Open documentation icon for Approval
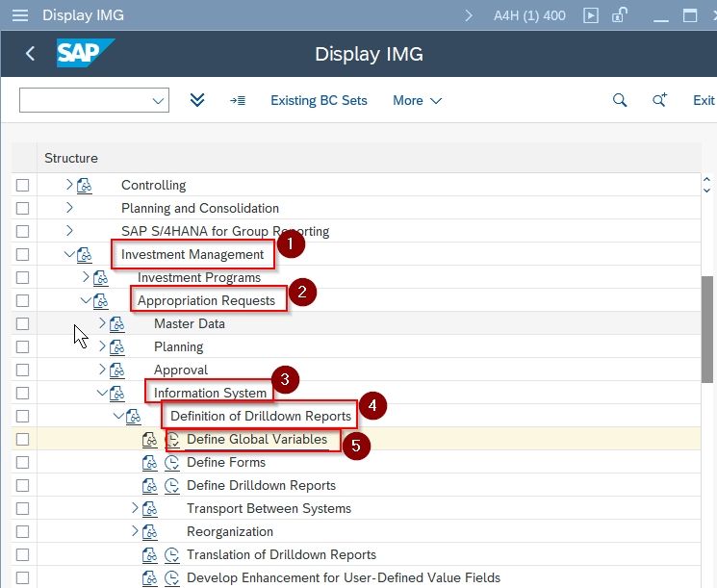 click(x=117, y=371)
